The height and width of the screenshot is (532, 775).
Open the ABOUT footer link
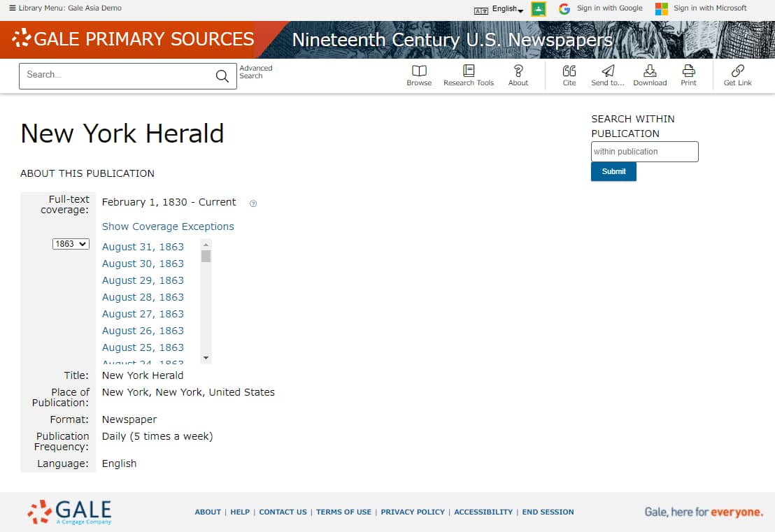(208, 512)
